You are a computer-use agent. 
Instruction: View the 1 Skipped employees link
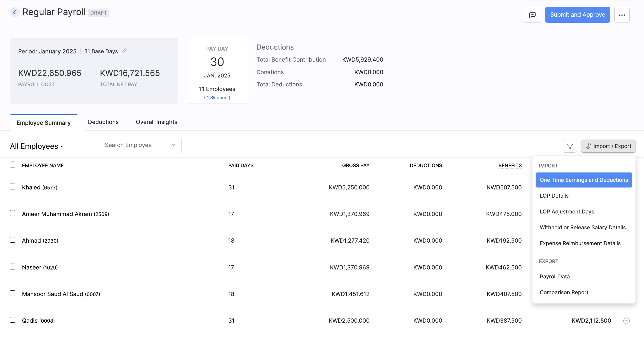pyautogui.click(x=217, y=97)
